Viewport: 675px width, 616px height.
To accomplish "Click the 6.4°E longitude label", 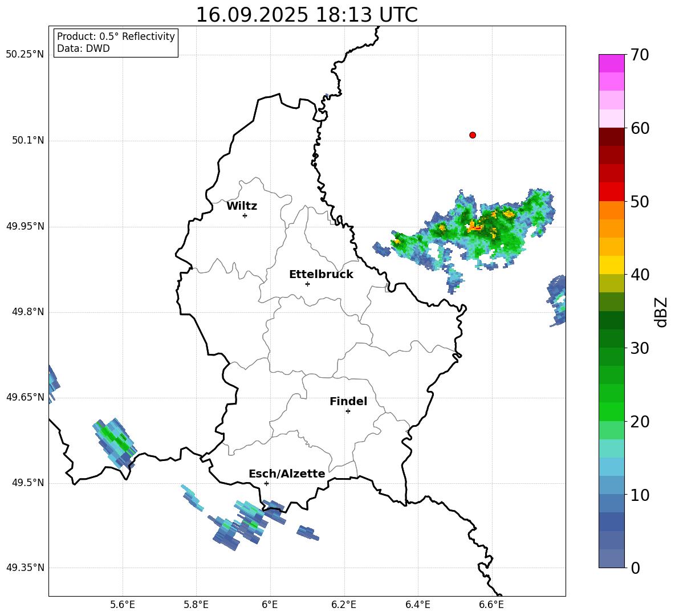I will [x=417, y=605].
